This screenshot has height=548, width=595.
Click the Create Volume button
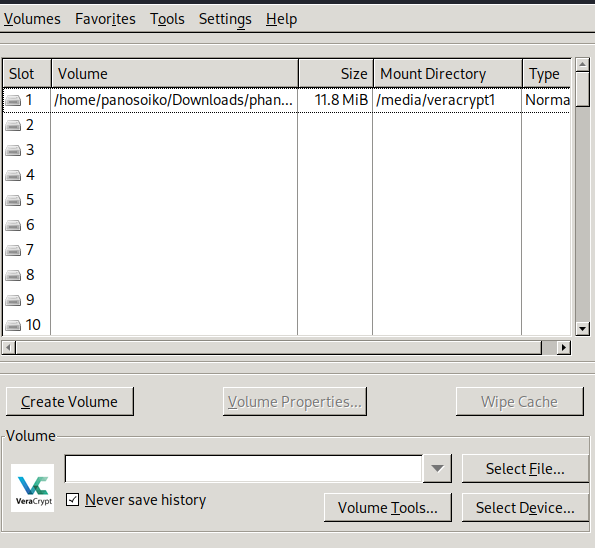[x=70, y=402]
